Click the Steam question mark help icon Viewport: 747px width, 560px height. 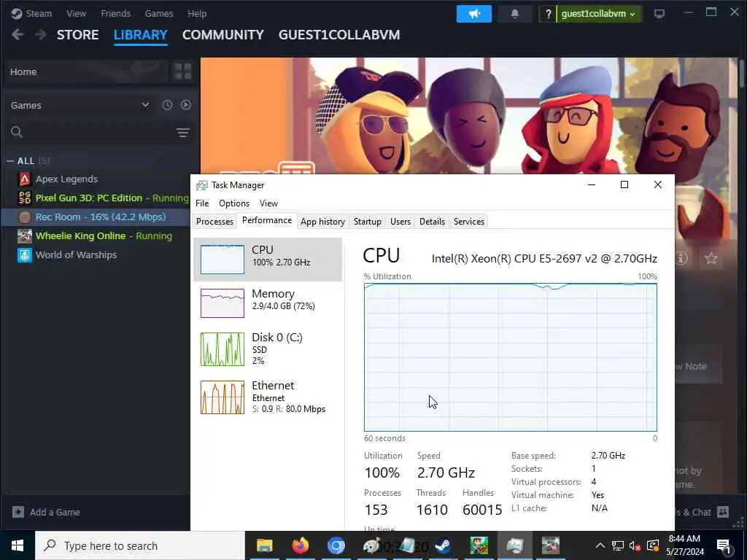click(548, 14)
